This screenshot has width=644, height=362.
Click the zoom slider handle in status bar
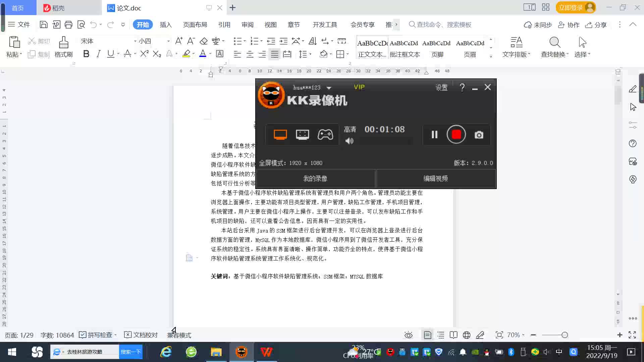[x=565, y=335]
